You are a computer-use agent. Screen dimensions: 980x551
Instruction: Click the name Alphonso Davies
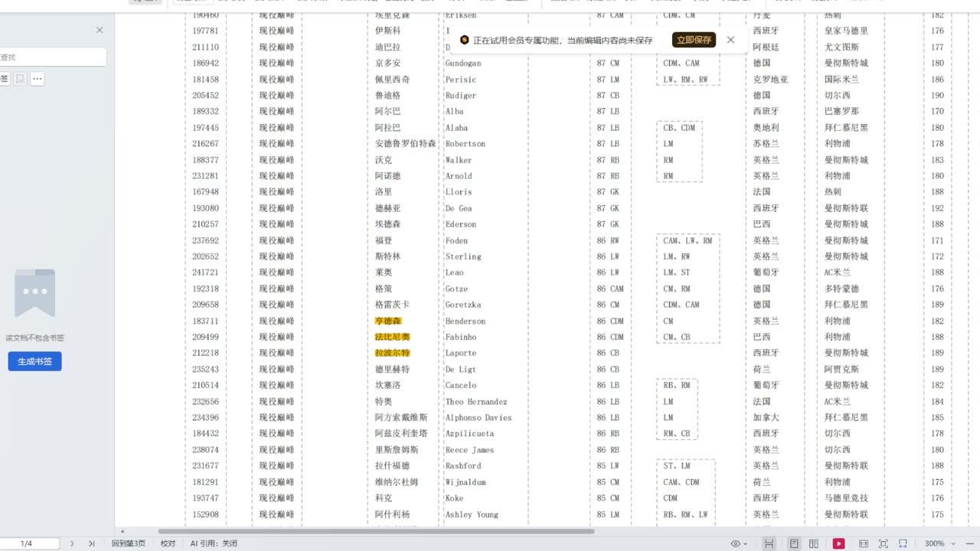(x=479, y=418)
